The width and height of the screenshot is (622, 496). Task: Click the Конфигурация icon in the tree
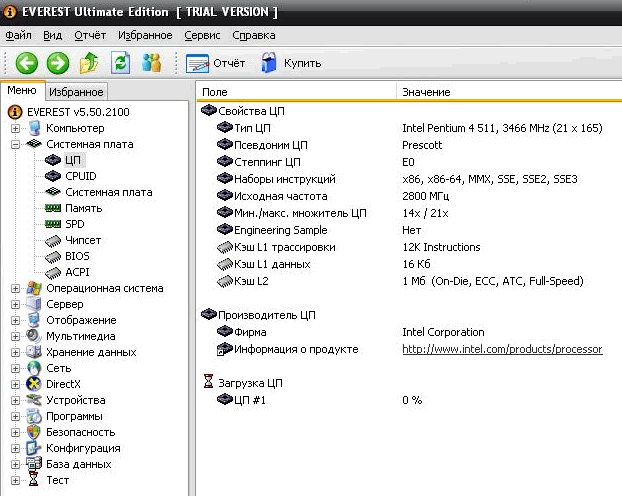coord(34,448)
